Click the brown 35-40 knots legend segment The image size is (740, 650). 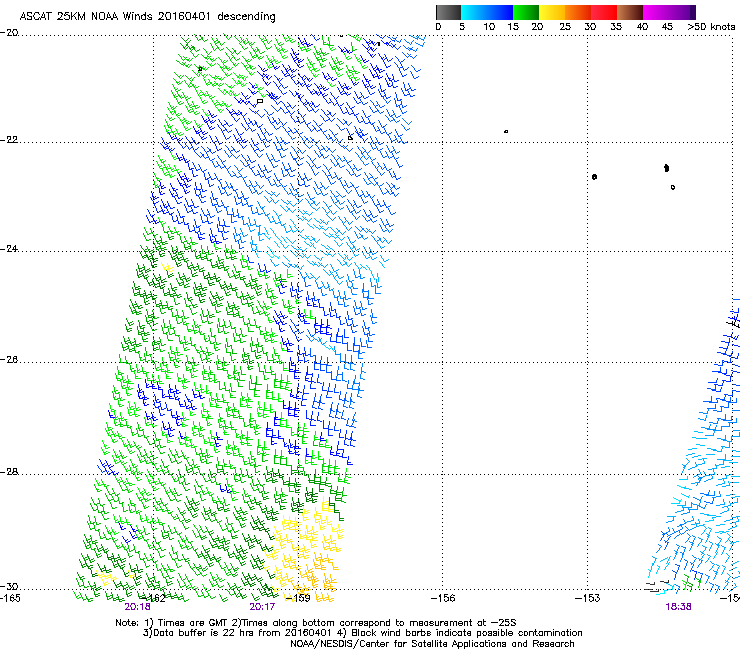coord(630,12)
